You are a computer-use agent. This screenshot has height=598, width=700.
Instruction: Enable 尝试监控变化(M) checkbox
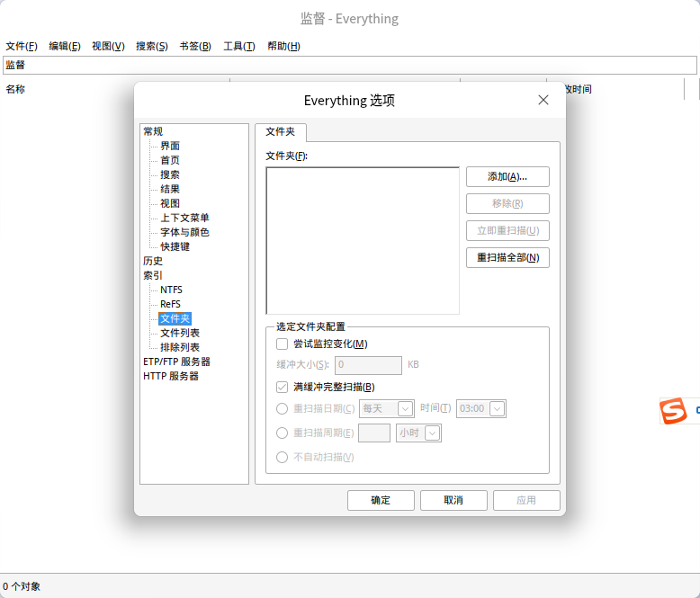click(282, 344)
